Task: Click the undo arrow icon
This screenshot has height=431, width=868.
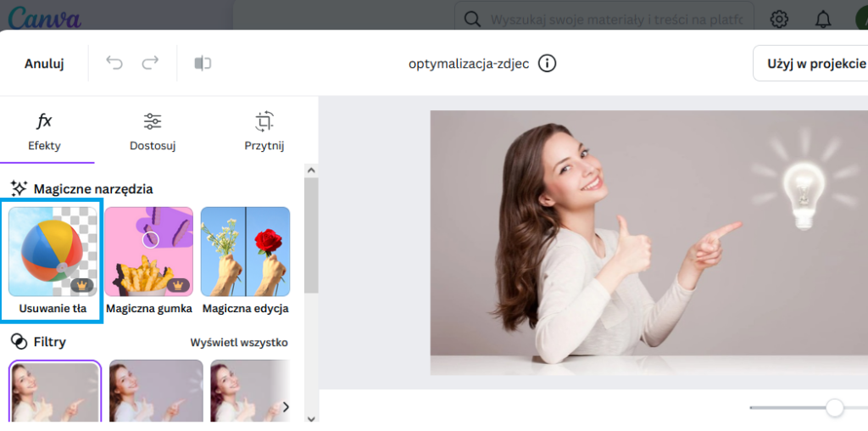Action: pyautogui.click(x=114, y=63)
